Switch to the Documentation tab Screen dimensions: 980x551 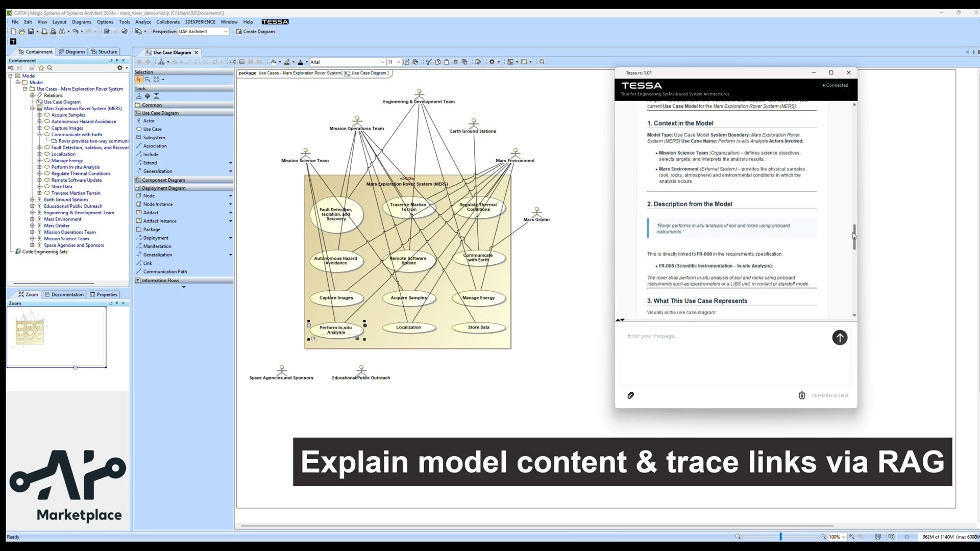point(64,294)
